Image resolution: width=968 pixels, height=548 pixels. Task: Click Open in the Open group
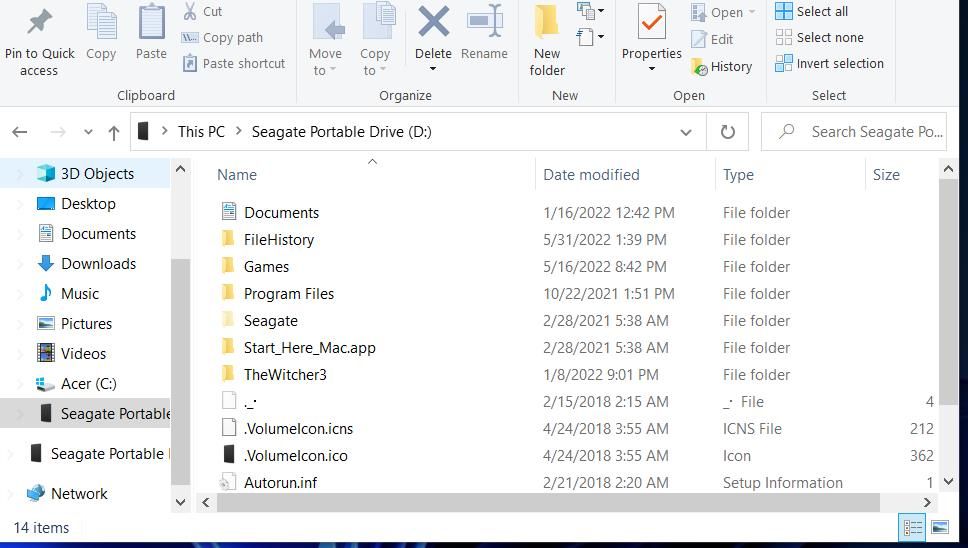point(723,12)
